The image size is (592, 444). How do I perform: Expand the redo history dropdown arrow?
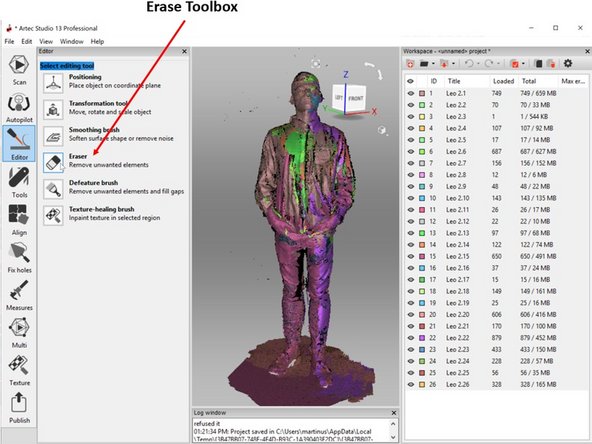498,64
